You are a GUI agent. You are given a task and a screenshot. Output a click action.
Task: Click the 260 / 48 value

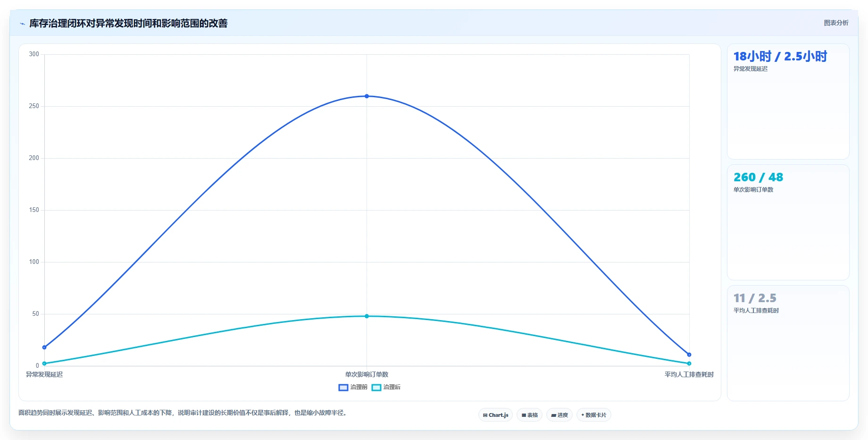pos(758,177)
